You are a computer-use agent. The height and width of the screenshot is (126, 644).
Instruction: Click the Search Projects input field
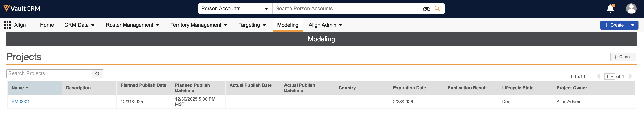(49, 74)
